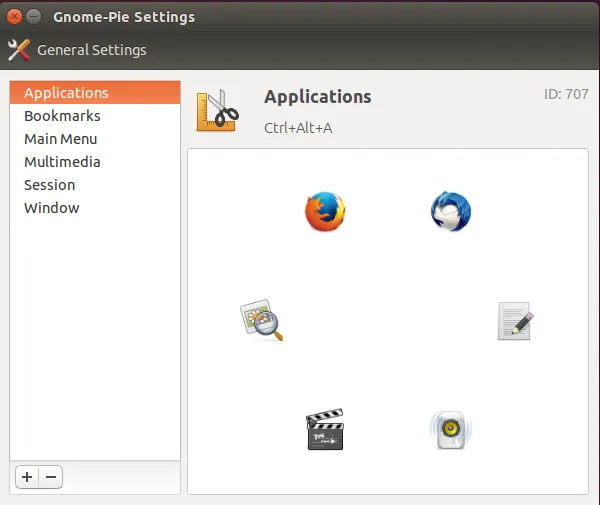600x505 pixels.
Task: Open General Settings via the wrench icon
Action: (19, 50)
